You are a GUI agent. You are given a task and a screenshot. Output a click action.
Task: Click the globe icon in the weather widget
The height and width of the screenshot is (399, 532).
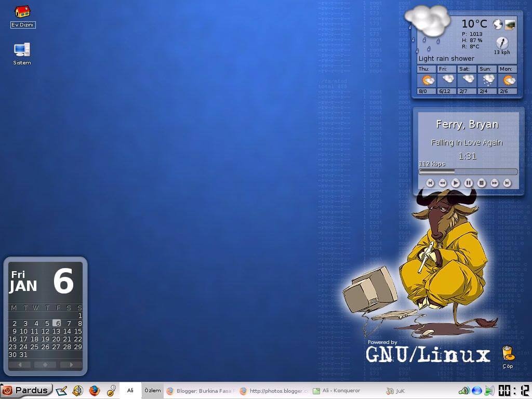click(498, 24)
